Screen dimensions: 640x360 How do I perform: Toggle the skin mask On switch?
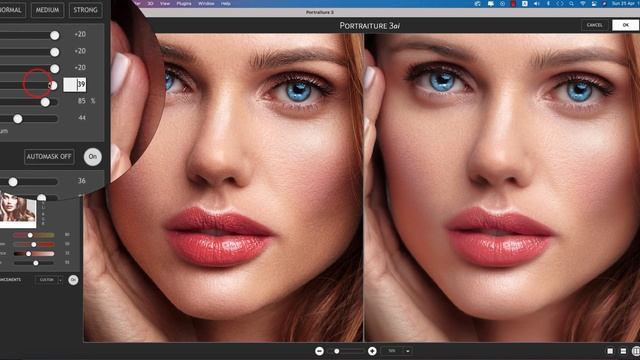(x=93, y=156)
